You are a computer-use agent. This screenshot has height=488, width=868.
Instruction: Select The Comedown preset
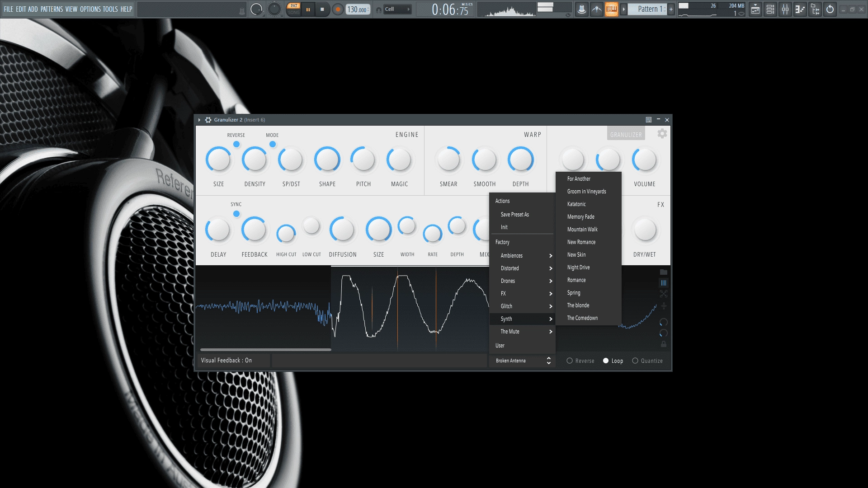click(x=588, y=318)
